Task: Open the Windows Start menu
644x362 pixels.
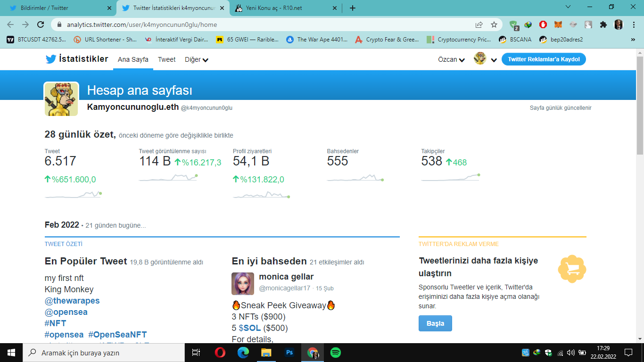Action: 11,353
